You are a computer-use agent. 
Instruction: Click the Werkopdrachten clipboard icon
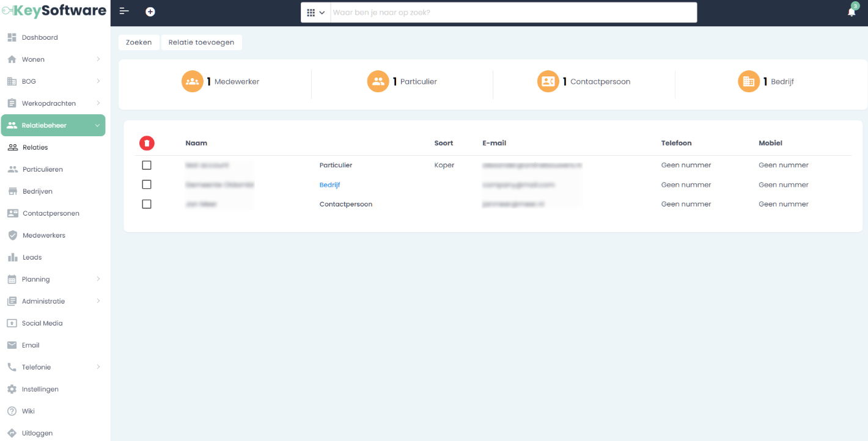[x=12, y=103]
